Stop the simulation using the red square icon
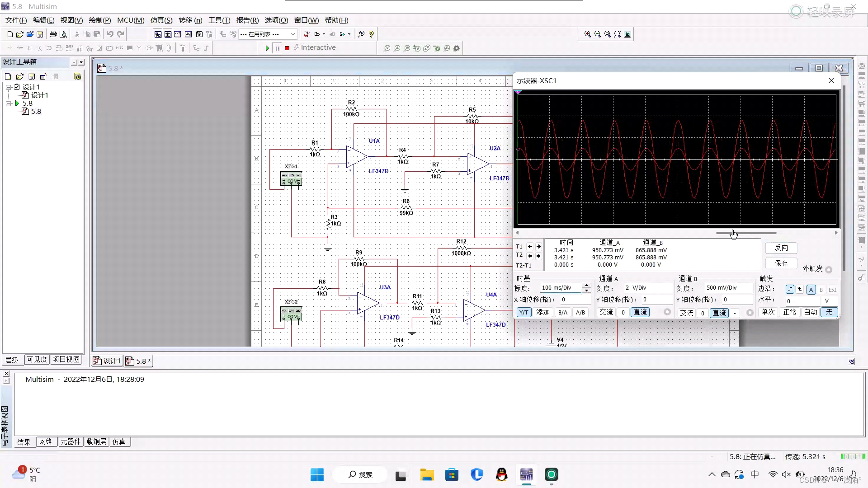This screenshot has height=488, width=868. pos(286,48)
